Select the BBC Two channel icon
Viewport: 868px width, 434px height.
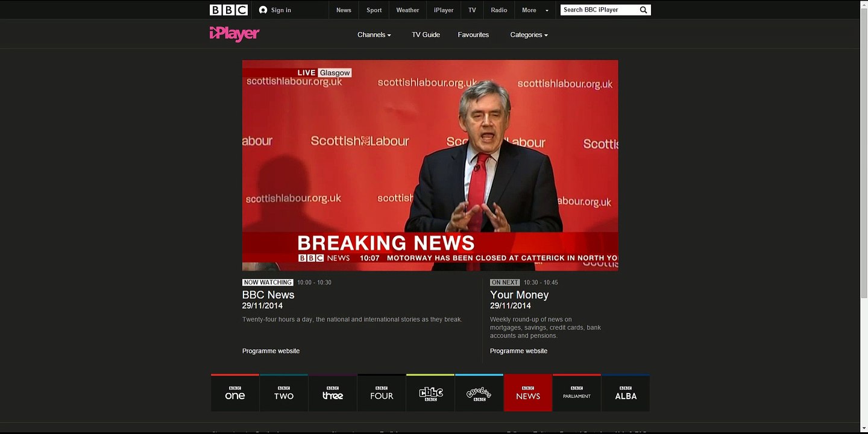pyautogui.click(x=284, y=393)
